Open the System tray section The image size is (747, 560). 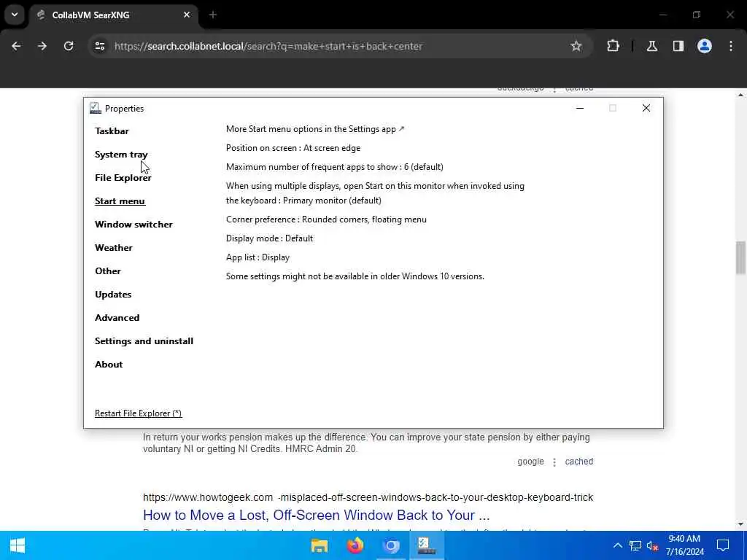coord(121,155)
